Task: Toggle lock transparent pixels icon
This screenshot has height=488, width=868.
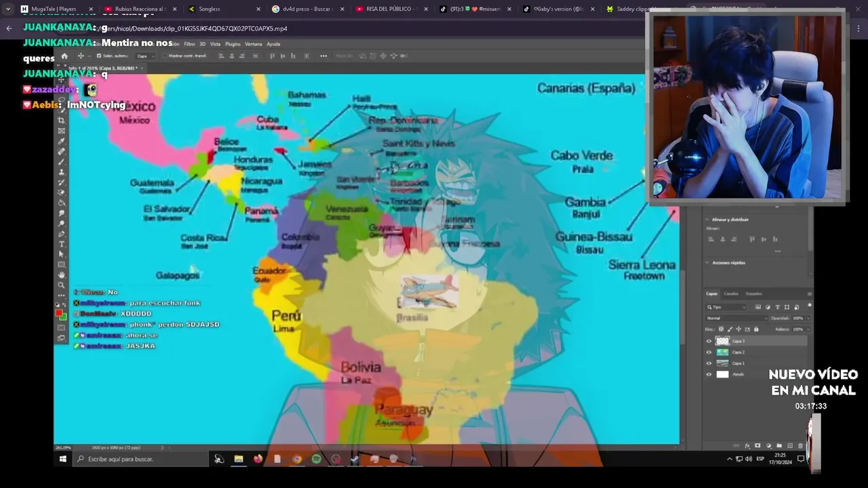Action: tap(722, 329)
